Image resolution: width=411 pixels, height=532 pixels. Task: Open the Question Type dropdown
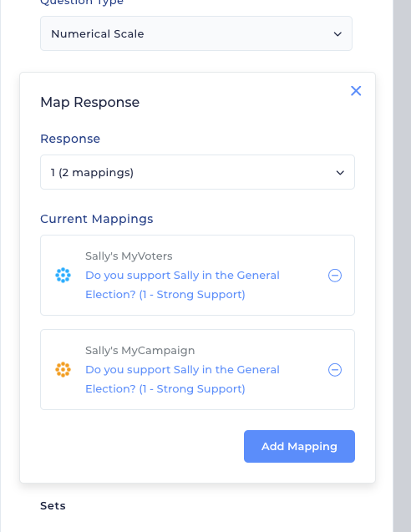pos(196,33)
